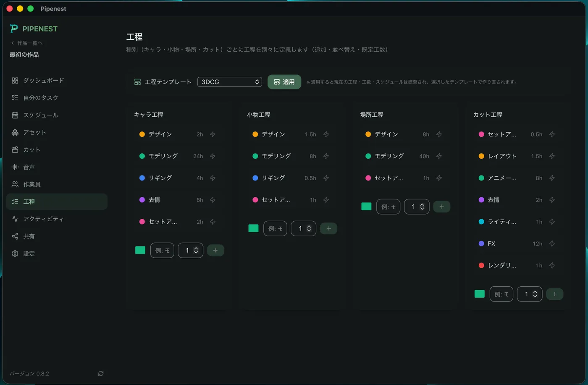Click the 適用 button

pyautogui.click(x=284, y=82)
